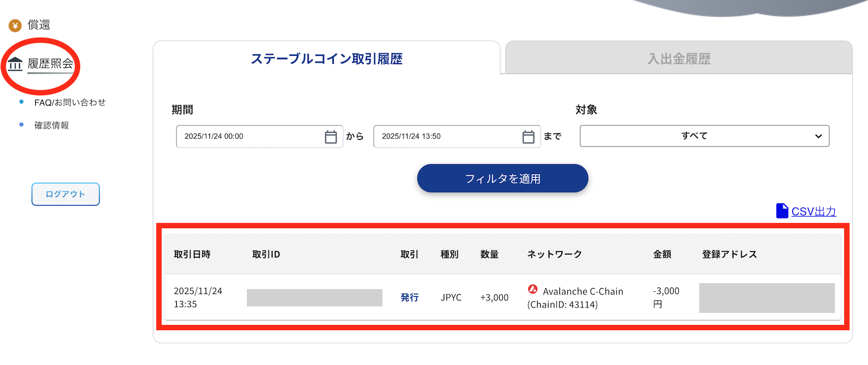Screen dimensions: 868x365
Task: Click the CSV出力 link
Action: click(x=813, y=212)
